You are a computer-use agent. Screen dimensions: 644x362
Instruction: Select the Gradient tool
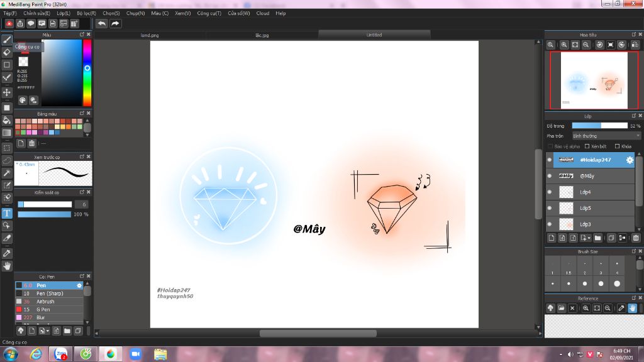point(7,133)
